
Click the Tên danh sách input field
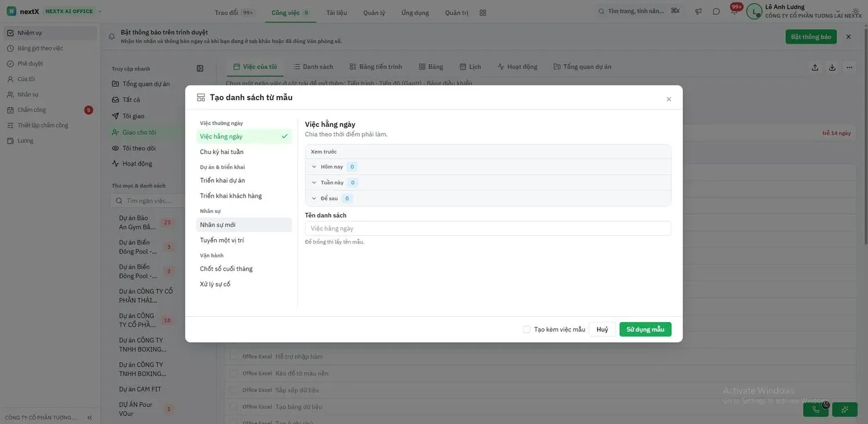click(488, 228)
